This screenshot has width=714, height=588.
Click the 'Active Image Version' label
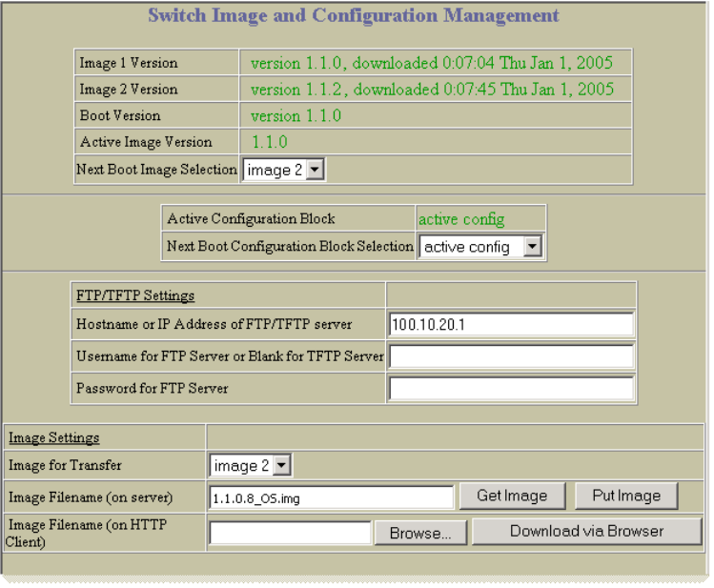(146, 142)
